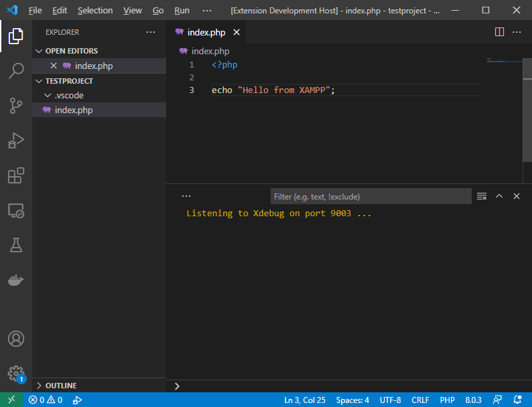Viewport: 532px width, 407px height.
Task: Click the debug console input prompt
Action: [x=349, y=386]
